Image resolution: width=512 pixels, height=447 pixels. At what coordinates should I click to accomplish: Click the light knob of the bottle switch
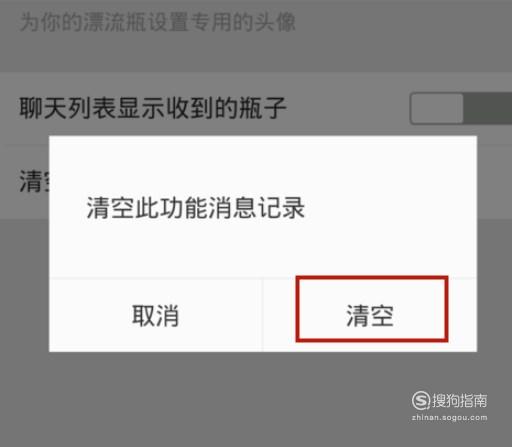click(437, 109)
